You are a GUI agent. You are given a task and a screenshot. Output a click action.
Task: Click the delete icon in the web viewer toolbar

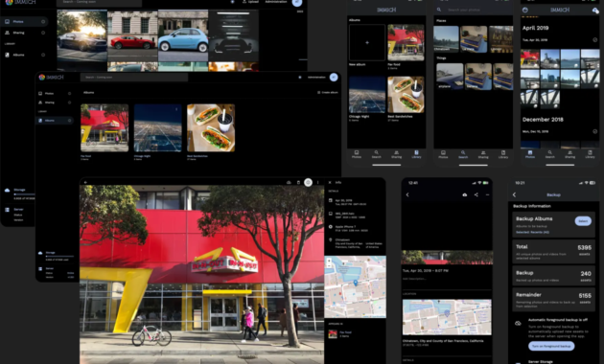pyautogui.click(x=298, y=182)
